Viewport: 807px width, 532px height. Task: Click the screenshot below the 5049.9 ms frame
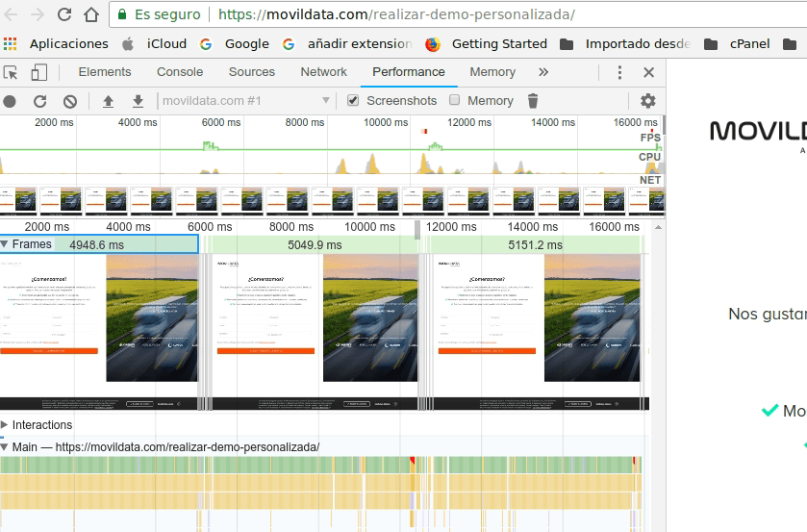(316, 332)
